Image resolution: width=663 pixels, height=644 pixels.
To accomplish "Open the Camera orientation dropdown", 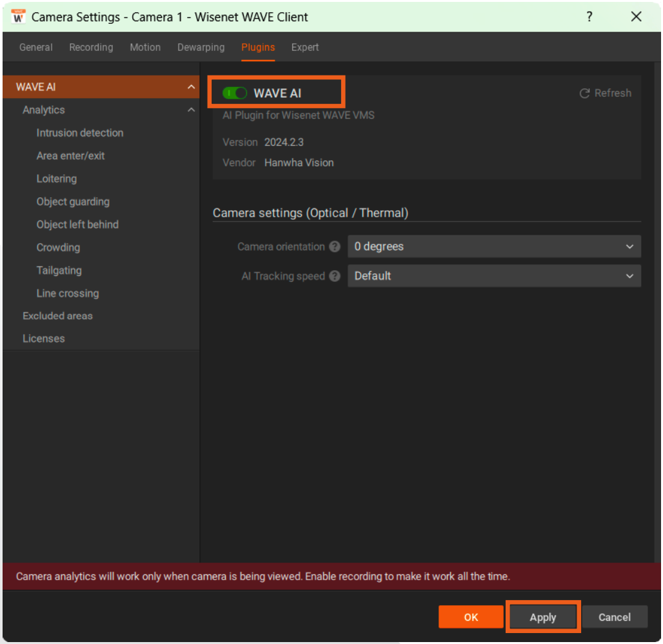I will coord(494,246).
